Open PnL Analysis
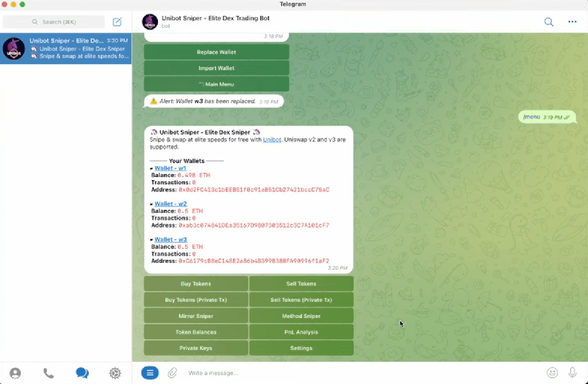Screen dimensions: 588x384 pyautogui.click(x=301, y=332)
